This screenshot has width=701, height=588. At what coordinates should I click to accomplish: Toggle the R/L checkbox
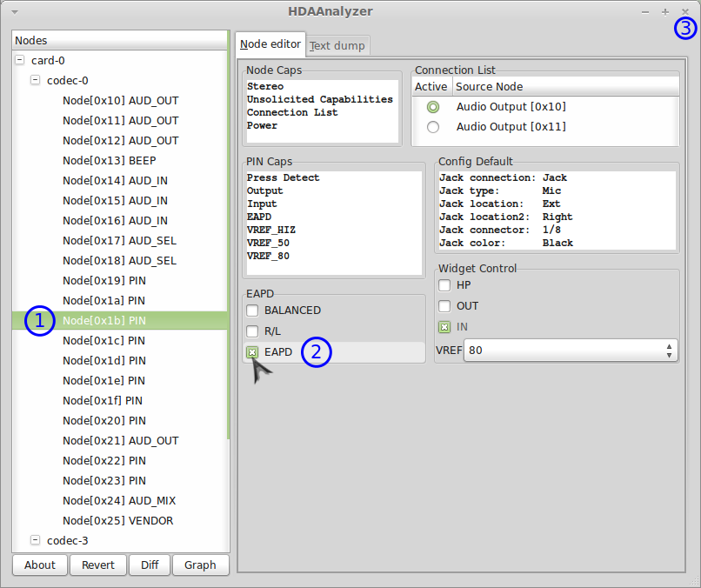coord(252,331)
